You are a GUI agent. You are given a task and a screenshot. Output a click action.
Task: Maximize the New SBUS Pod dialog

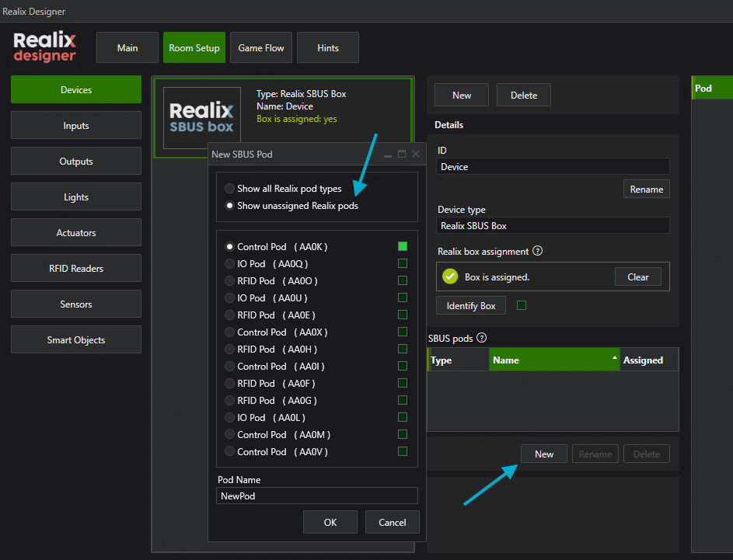(402, 154)
